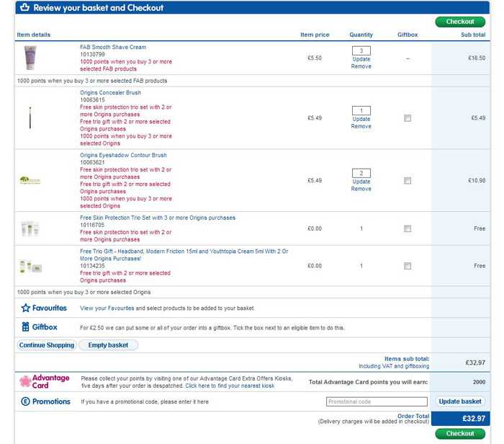Viewport: 504px width, 444px height.
Task: Click the Giftbox column header
Action: pyautogui.click(x=408, y=35)
